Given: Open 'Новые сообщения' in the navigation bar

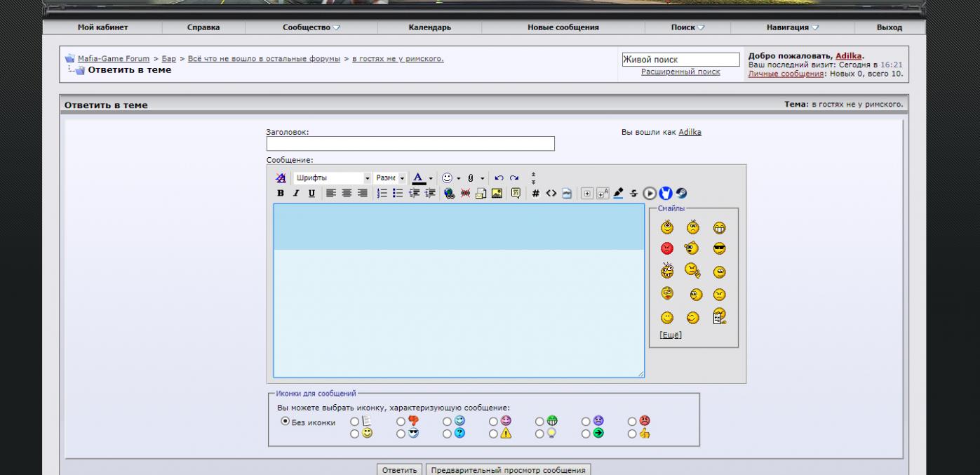Looking at the screenshot, I should 563,27.
